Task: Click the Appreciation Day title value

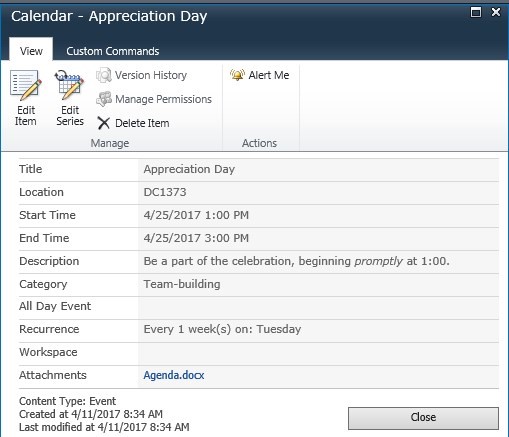Action: tap(189, 169)
